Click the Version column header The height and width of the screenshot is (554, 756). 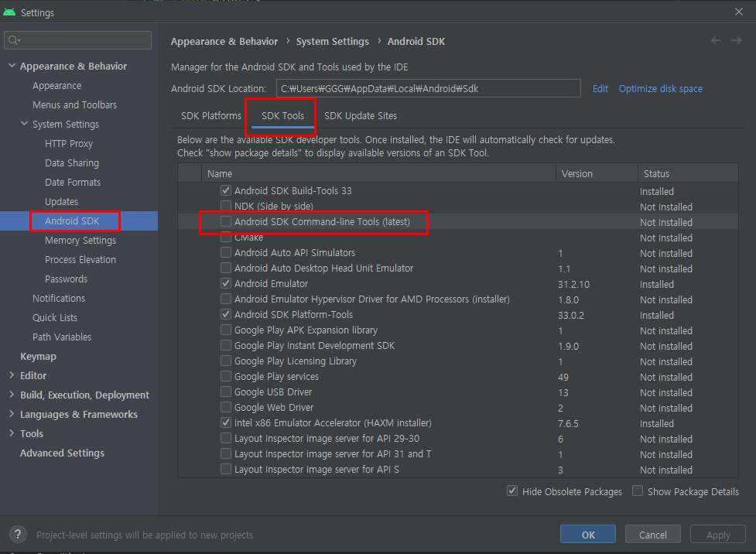597,173
